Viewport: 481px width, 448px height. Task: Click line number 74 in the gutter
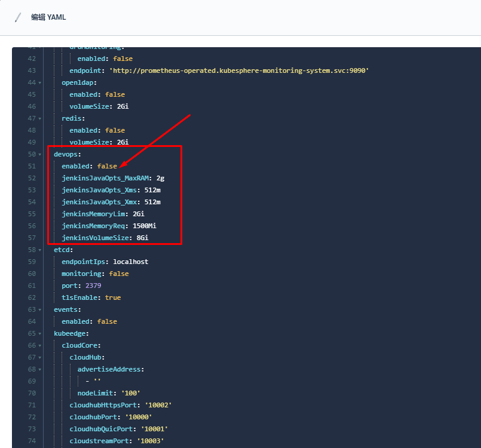pos(32,441)
